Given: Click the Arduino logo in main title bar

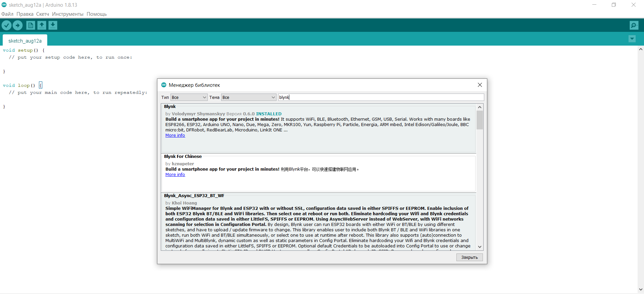Looking at the screenshot, I should click(4, 5).
